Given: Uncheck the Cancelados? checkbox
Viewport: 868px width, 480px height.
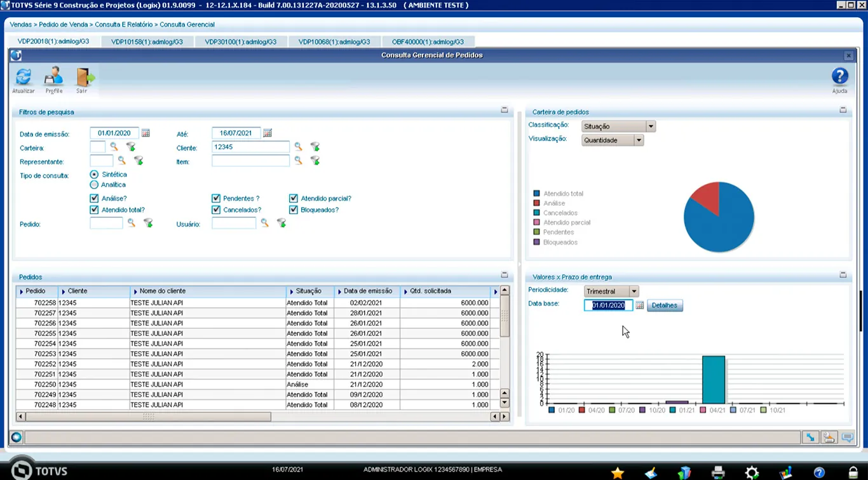Looking at the screenshot, I should click(216, 210).
